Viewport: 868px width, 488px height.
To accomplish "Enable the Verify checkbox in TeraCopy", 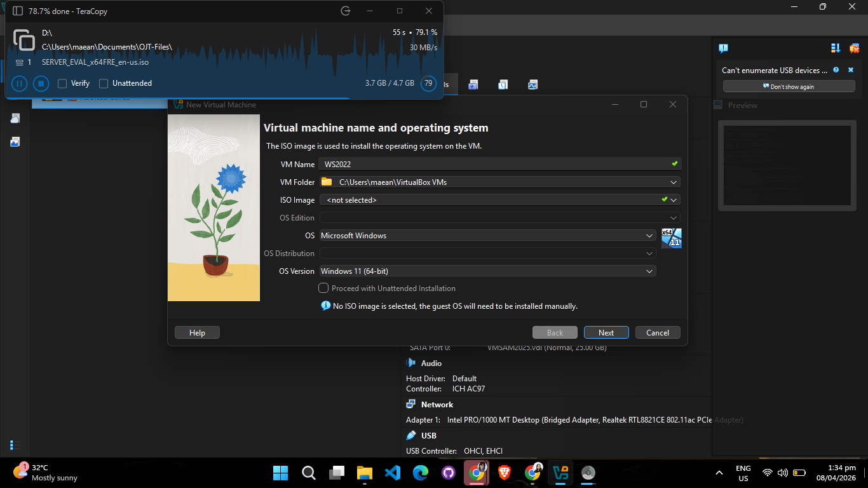I will (x=62, y=83).
